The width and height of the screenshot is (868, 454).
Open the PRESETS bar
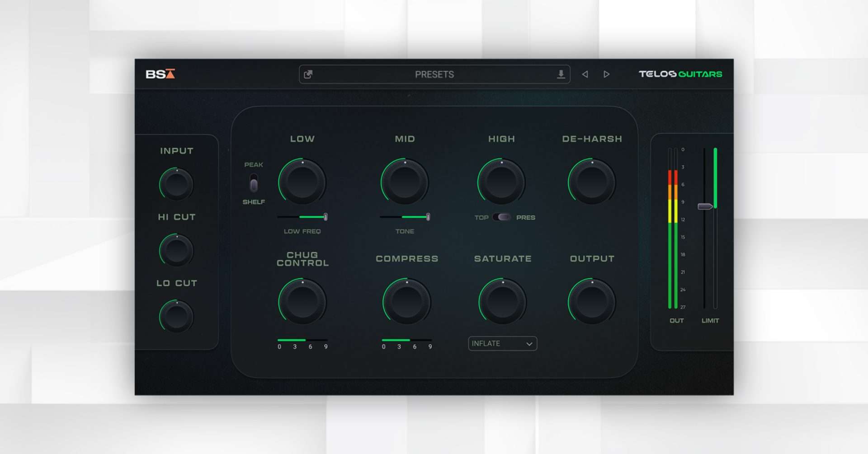tap(434, 75)
